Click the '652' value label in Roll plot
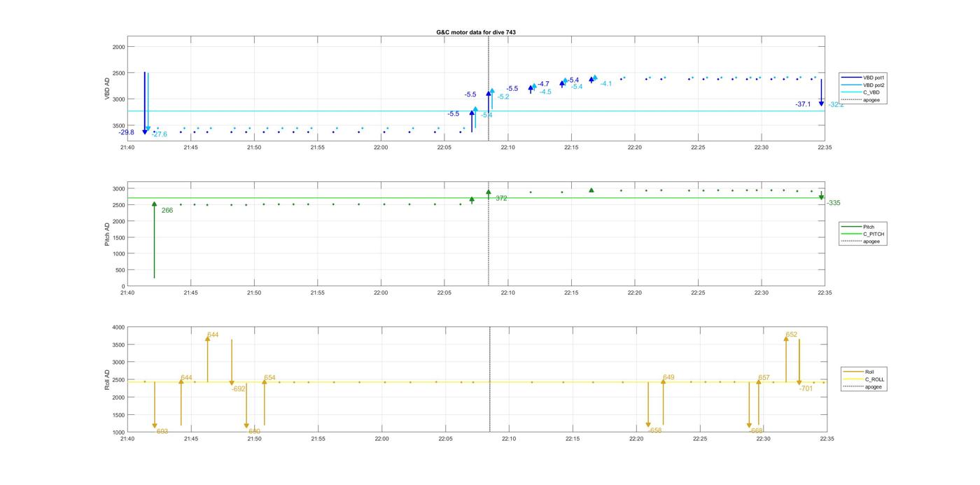The image size is (980, 485). (792, 335)
